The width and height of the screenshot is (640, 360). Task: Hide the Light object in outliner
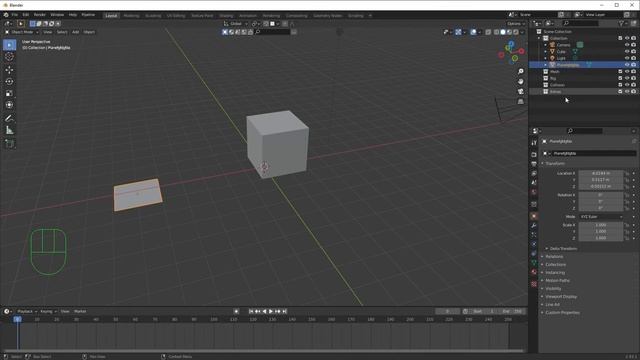[627, 58]
